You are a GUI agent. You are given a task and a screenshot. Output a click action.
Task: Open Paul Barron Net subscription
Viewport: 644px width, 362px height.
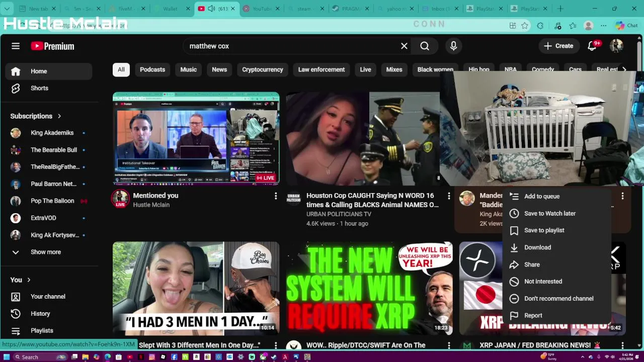point(49,184)
